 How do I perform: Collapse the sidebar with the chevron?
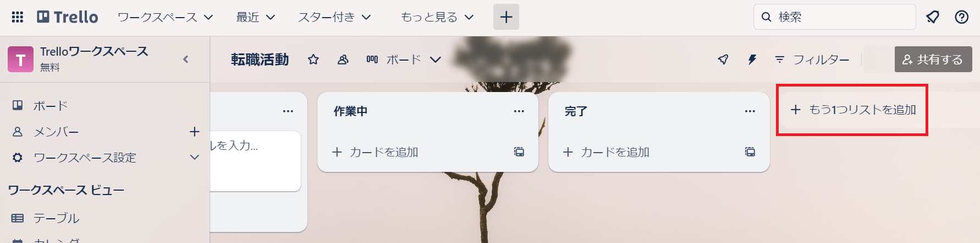pos(186,60)
